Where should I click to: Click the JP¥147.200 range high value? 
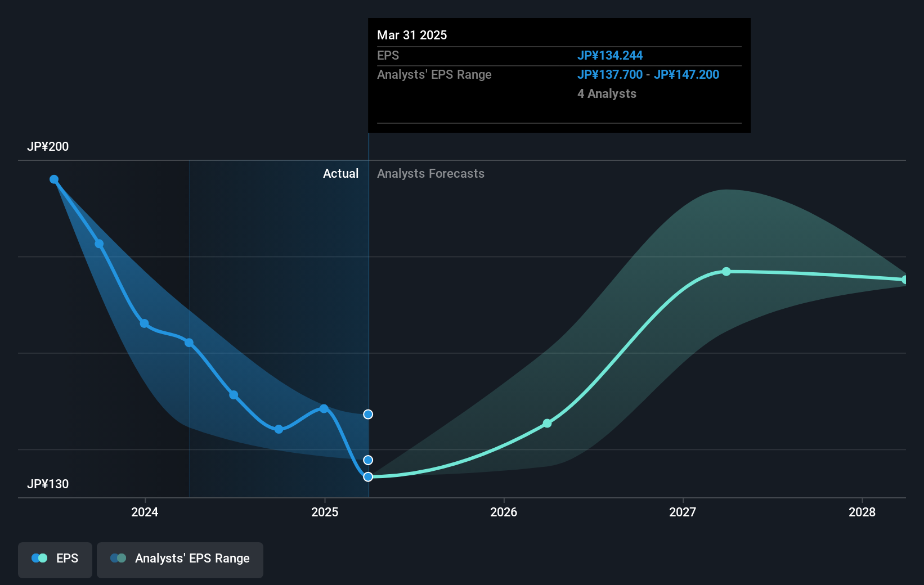click(x=687, y=75)
